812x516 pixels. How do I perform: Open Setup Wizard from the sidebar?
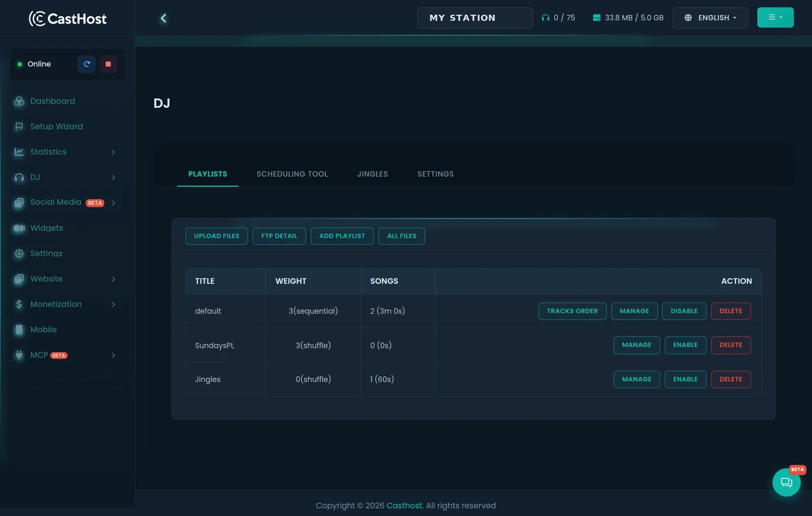(56, 126)
